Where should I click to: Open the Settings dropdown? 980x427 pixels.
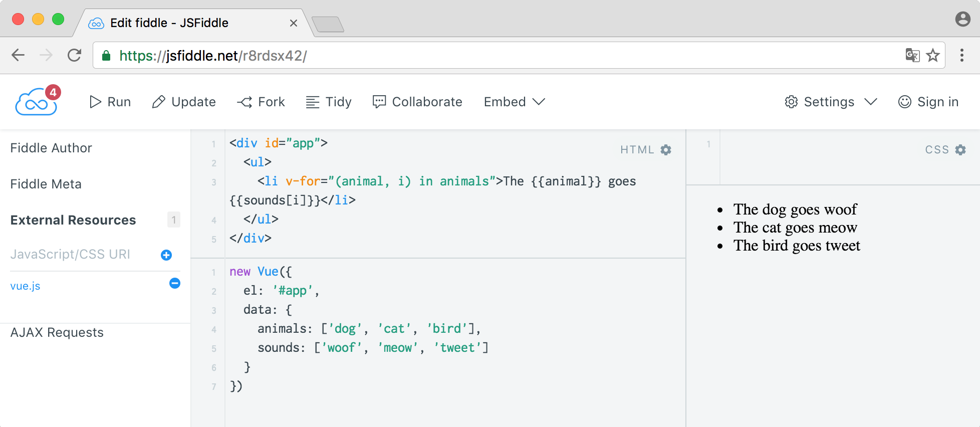pos(831,102)
